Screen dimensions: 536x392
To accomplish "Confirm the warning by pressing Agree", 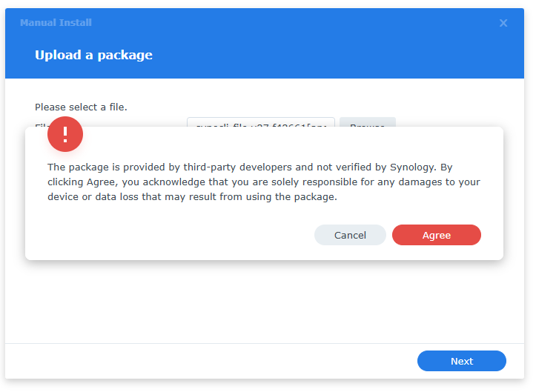I will pos(436,235).
